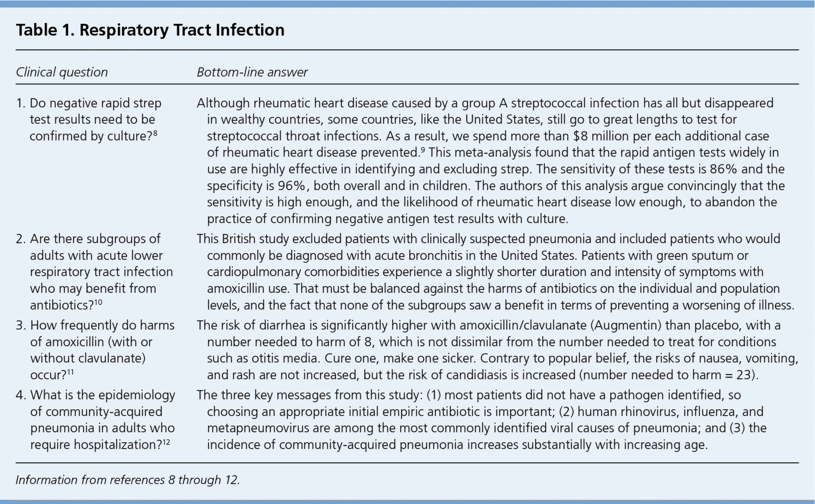The height and width of the screenshot is (504, 815).
Task: Open reference 11 superscript after 'occur?'
Action: [71, 372]
